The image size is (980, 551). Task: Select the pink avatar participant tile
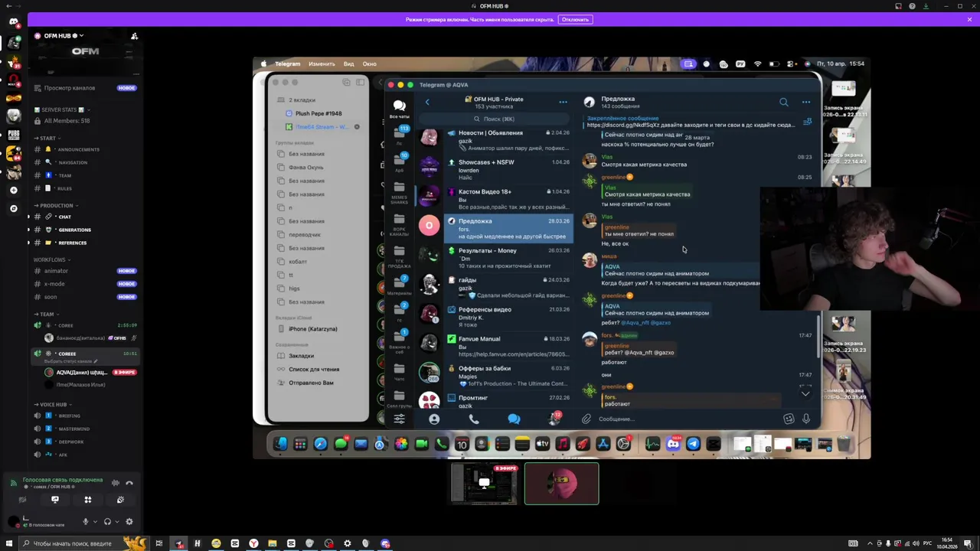pos(561,484)
